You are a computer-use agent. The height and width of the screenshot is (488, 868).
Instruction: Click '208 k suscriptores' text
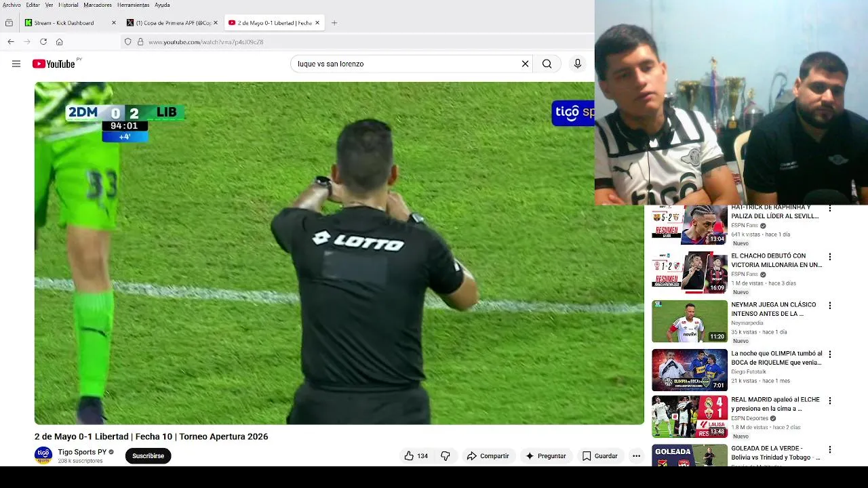[x=80, y=461]
